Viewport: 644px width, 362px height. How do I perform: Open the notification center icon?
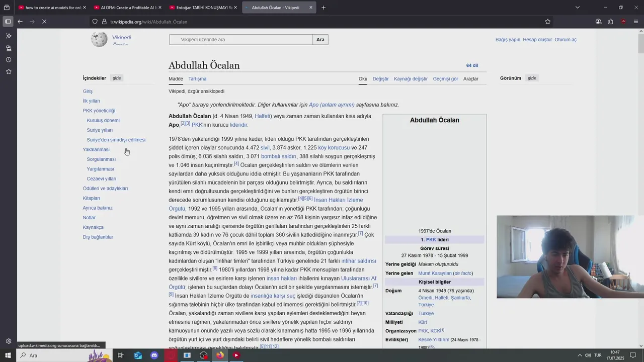coord(633,355)
